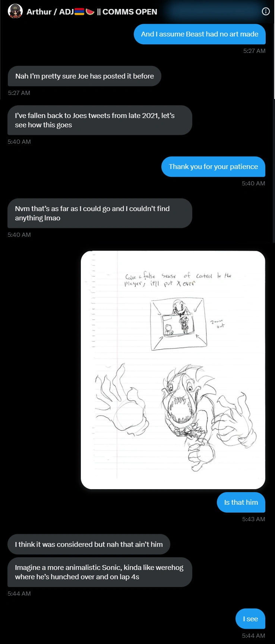Screen dimensions: 275x644
Task: Click the "nah that ain't him" message
Action: pyautogui.click(x=89, y=544)
